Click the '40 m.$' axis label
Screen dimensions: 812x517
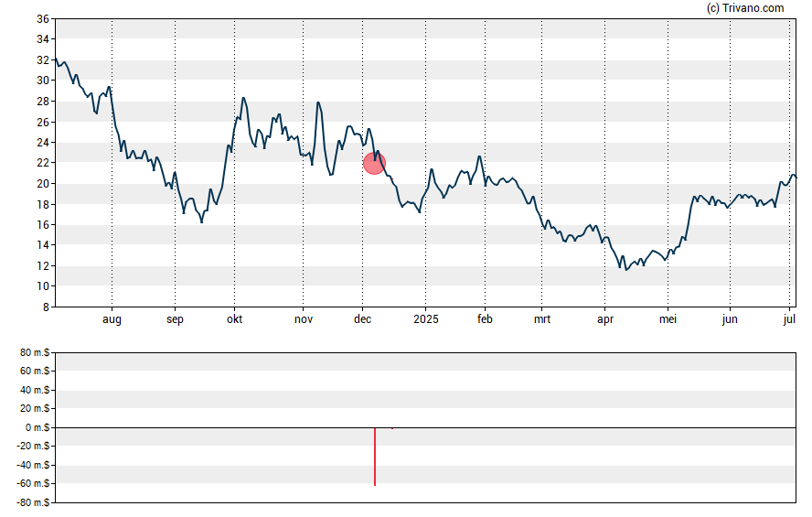(35, 390)
